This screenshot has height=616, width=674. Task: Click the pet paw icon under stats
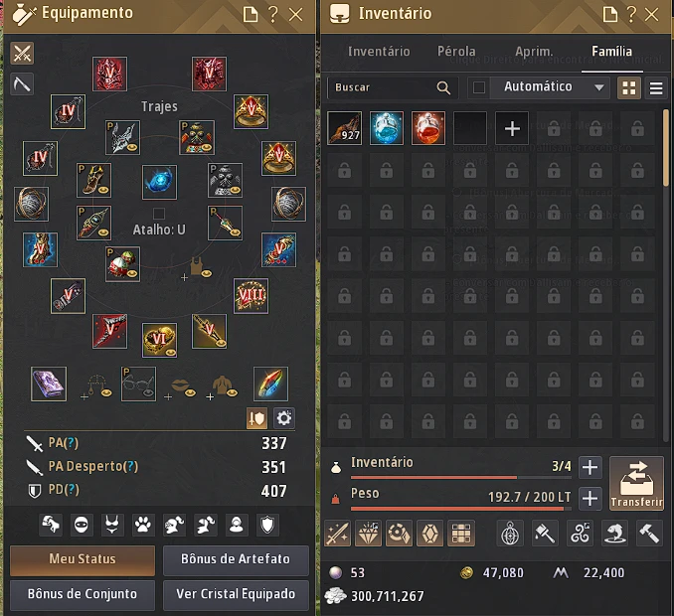pos(143,525)
